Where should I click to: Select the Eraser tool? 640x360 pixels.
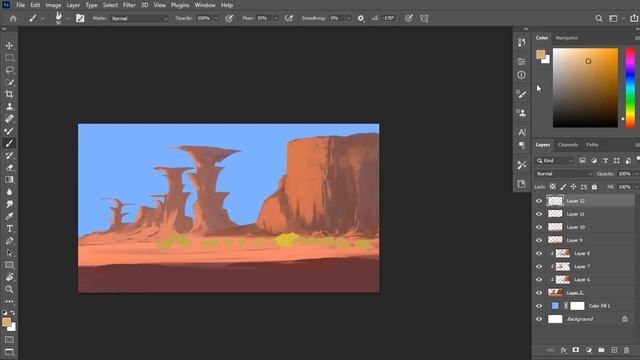coord(9,168)
